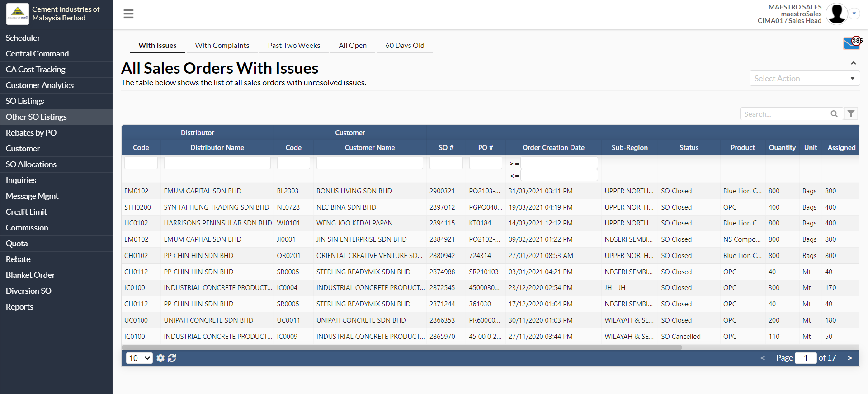Open All Open tab

tap(353, 46)
